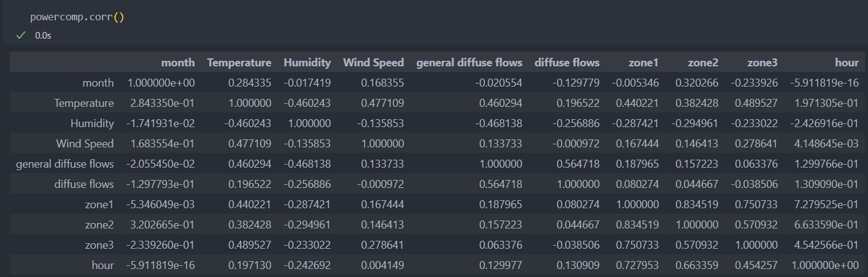Click the value -0.017419 in month row

(309, 83)
